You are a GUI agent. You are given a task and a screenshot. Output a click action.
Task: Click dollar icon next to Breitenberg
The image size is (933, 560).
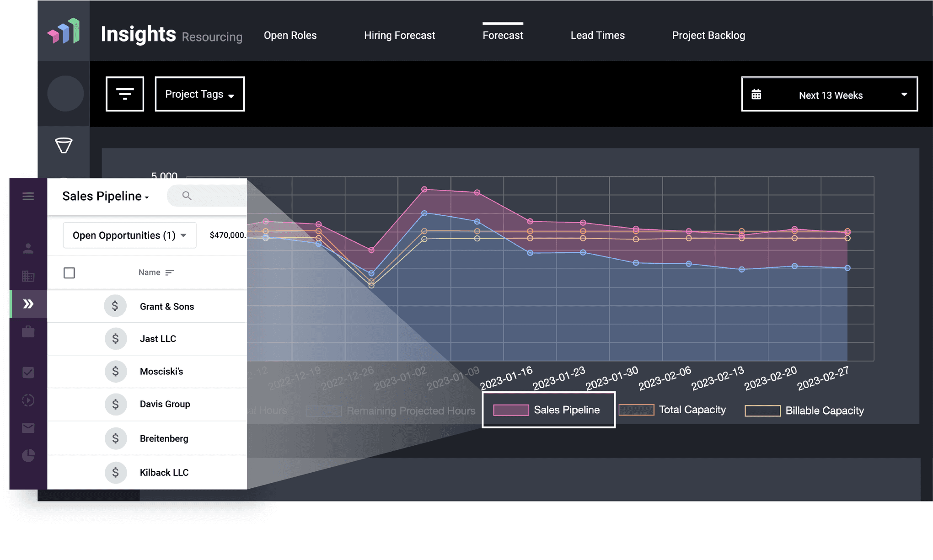pos(115,438)
